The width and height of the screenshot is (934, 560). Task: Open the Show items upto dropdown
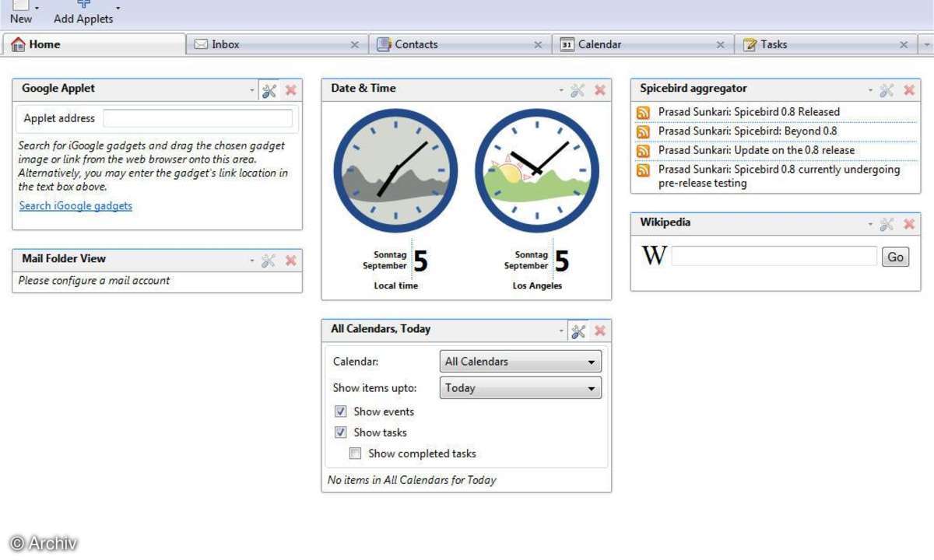coord(521,388)
